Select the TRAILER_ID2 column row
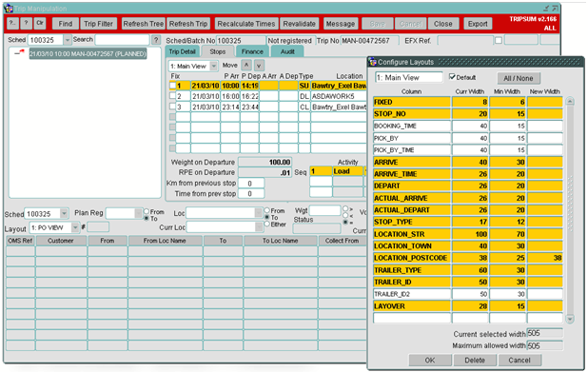The image size is (588, 372). click(468, 294)
